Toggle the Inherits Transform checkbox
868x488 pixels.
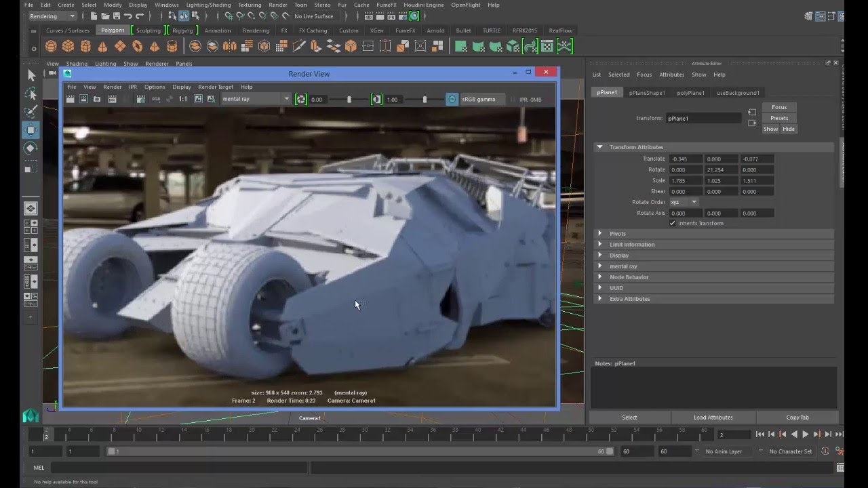click(x=673, y=223)
